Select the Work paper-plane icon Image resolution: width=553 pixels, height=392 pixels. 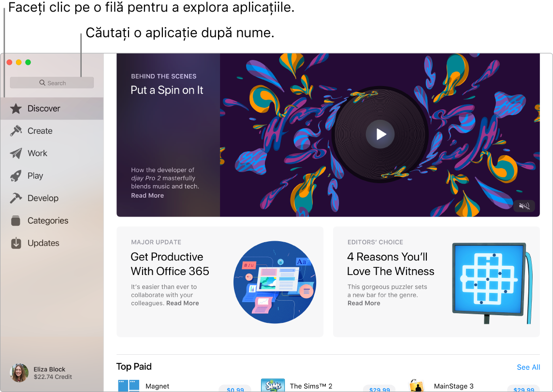15,153
